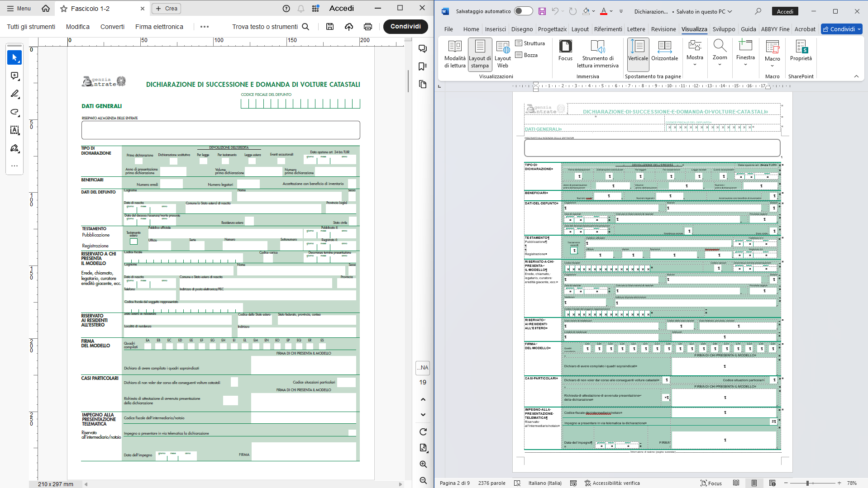This screenshot has width=868, height=488.
Task: Go to previous PDF page arrow
Action: click(423, 399)
